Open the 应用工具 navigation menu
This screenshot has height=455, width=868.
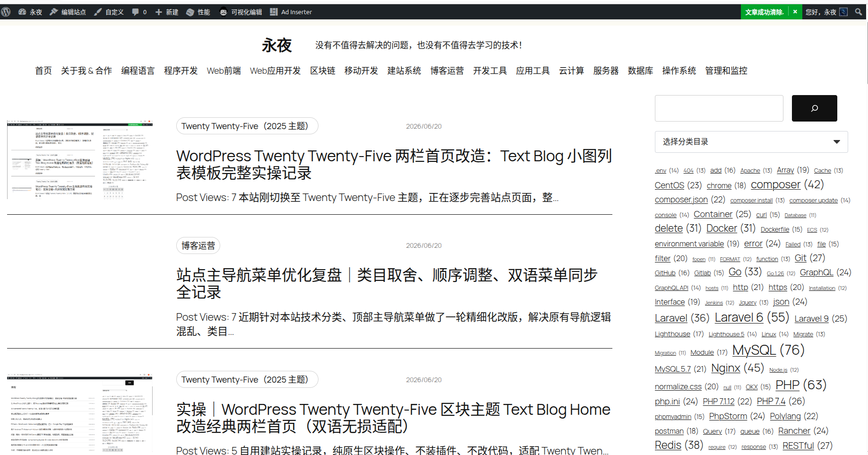533,71
